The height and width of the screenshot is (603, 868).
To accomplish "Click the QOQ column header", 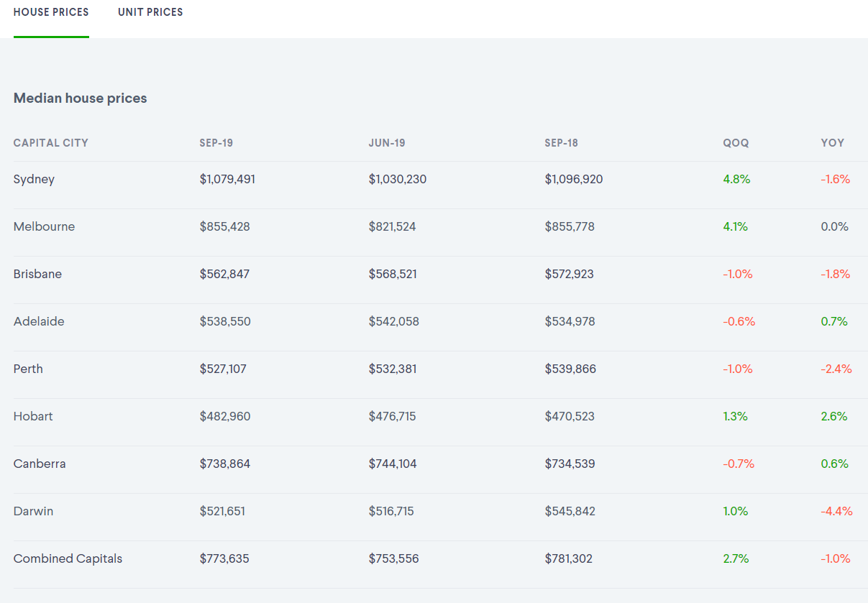I will click(x=736, y=143).
